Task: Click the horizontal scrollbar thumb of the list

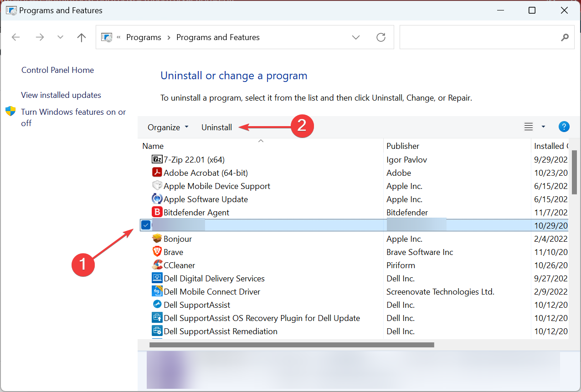Action: click(292, 345)
